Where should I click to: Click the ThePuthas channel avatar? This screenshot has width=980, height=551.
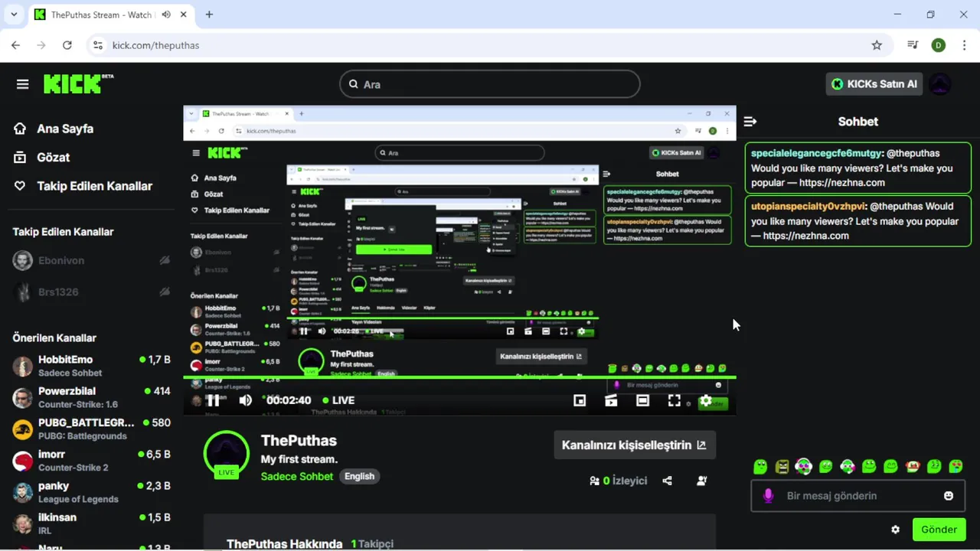pyautogui.click(x=227, y=453)
